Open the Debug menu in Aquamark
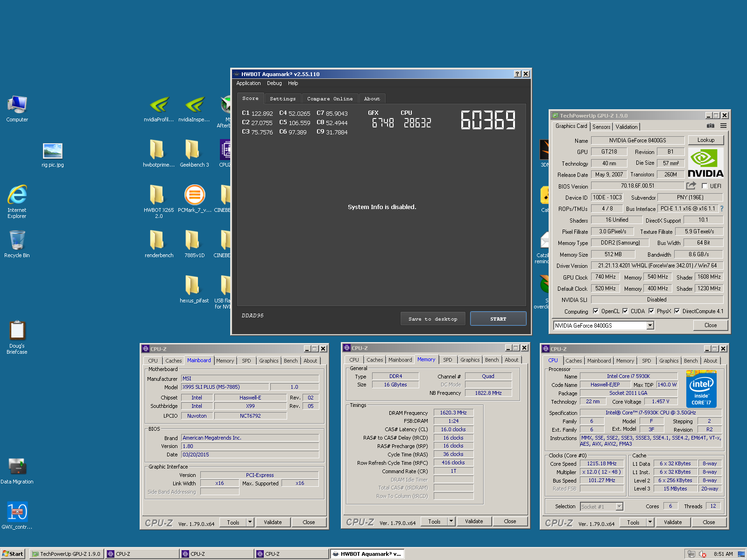 click(275, 83)
